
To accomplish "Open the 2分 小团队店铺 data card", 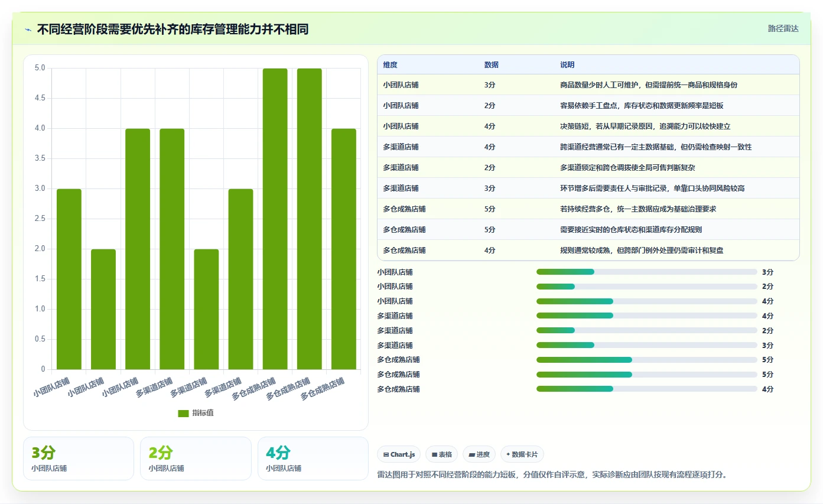I will 196,459.
